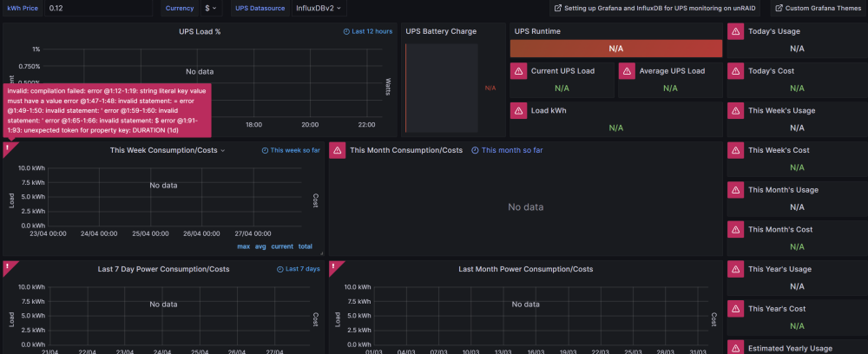Click the clock icon next to Last 12 hours
Image resolution: width=868 pixels, height=354 pixels.
346,31
